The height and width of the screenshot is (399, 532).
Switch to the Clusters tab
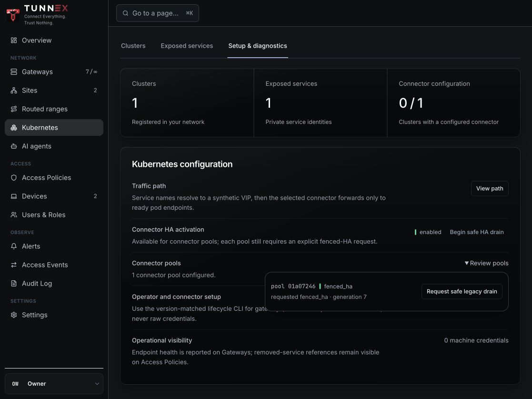click(x=133, y=46)
